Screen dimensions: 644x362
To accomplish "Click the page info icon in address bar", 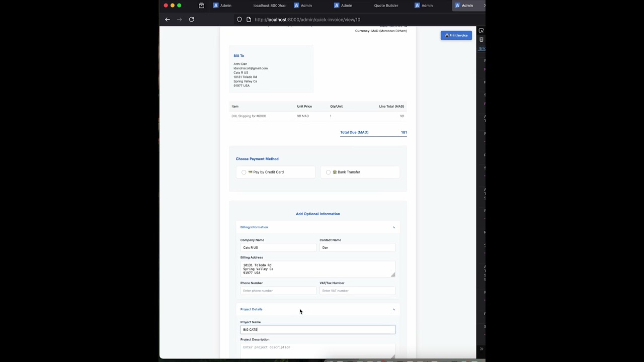I will 249,20.
